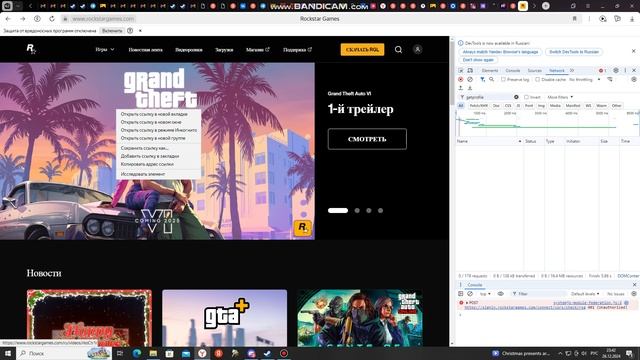Check the Invert filter checkbox
Screen dimensions: 640x360
coord(527,97)
